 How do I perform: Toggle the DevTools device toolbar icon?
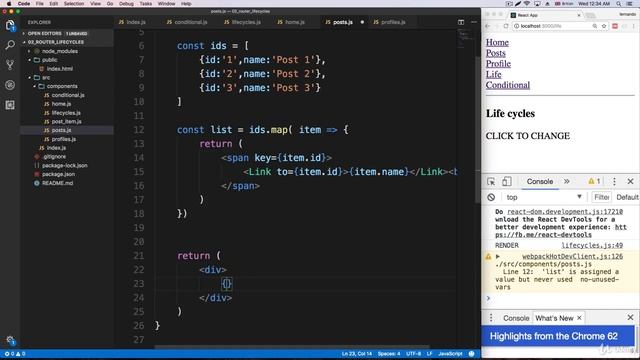pyautogui.click(x=507, y=182)
